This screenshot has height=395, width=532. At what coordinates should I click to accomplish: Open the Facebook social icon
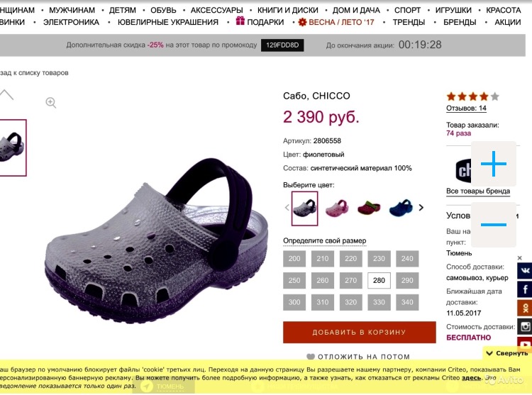pyautogui.click(x=524, y=289)
